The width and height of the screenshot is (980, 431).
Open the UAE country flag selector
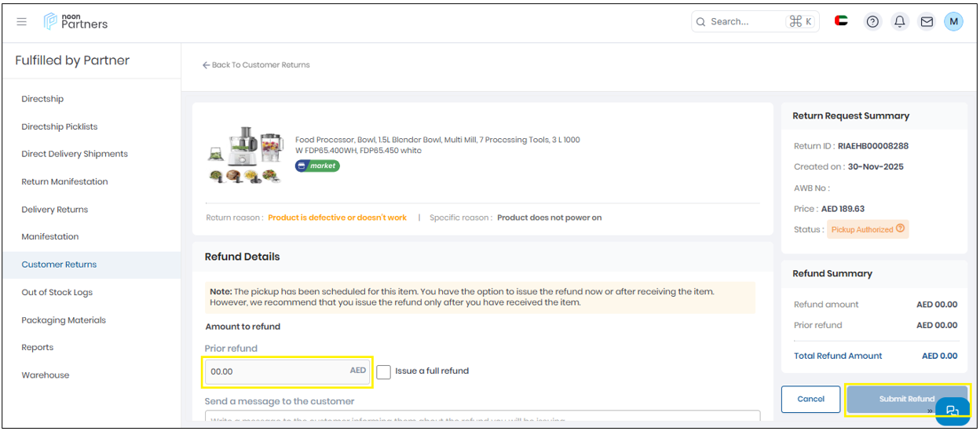tap(841, 21)
